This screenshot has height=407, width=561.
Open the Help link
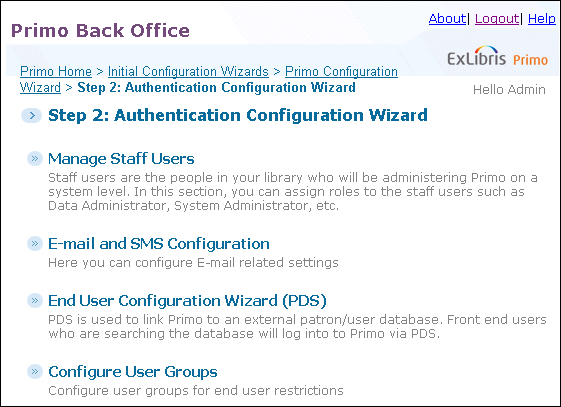pyautogui.click(x=542, y=18)
